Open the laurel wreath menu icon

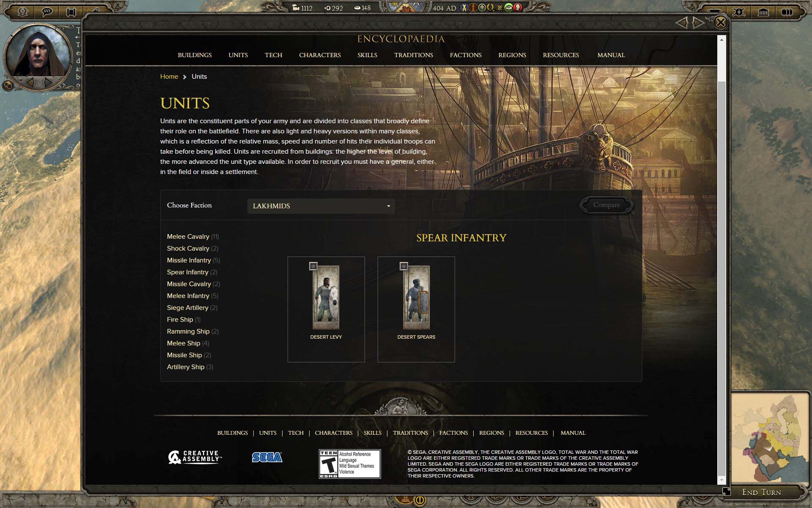tap(22, 11)
